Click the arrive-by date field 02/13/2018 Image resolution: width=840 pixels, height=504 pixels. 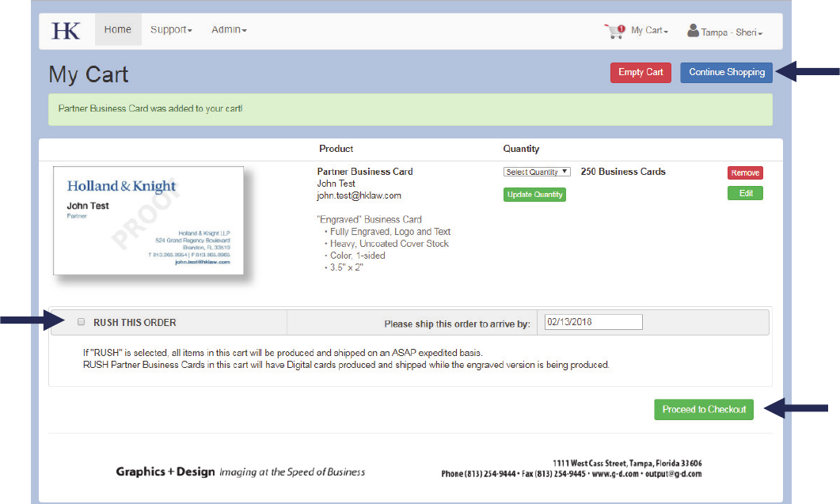coord(593,322)
